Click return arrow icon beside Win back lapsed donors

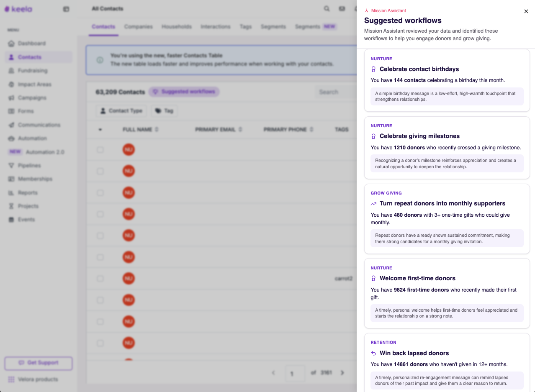tap(374, 354)
